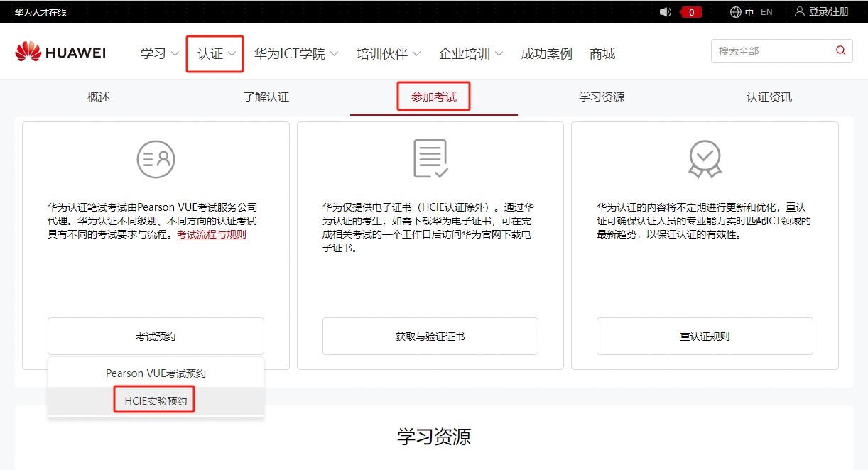Click the search magnifier icon
The width and height of the screenshot is (868, 470).
[x=841, y=50]
